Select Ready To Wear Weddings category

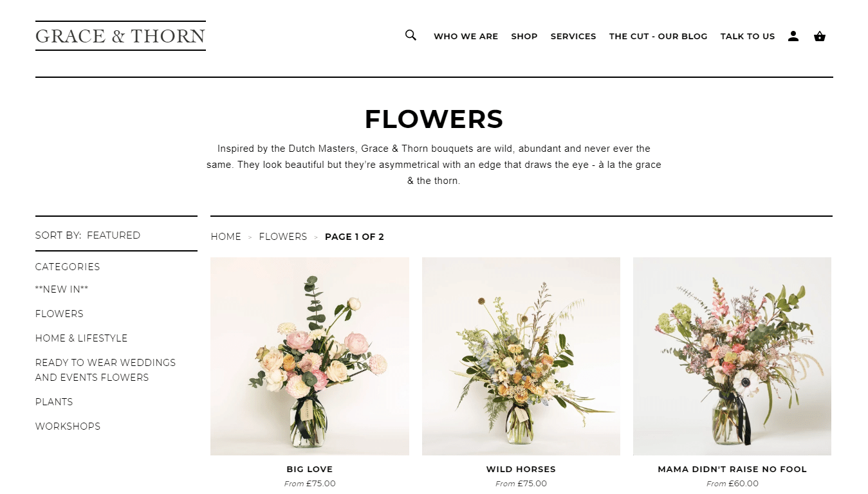106,370
